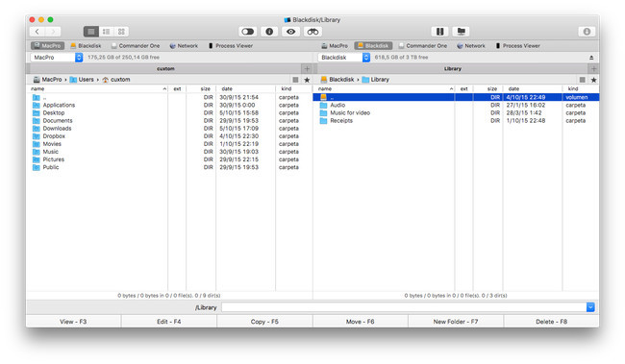This screenshot has width=625, height=364.
Task: Go back with the left arrow button
Action: click(37, 32)
